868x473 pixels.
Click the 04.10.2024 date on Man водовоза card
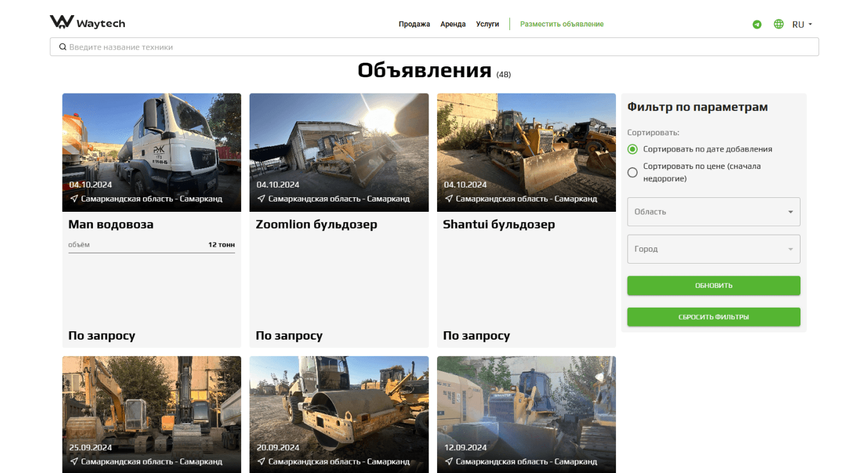pyautogui.click(x=90, y=185)
